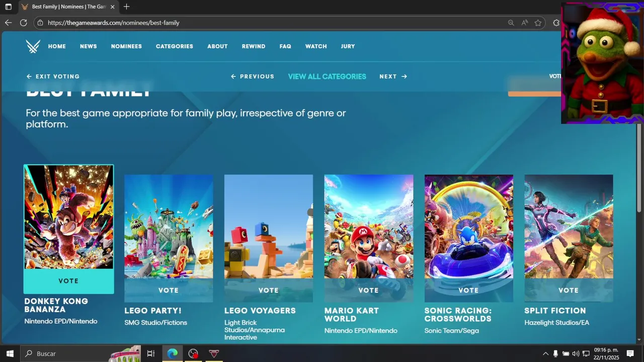Click LEGO Party! cover art

(169, 226)
